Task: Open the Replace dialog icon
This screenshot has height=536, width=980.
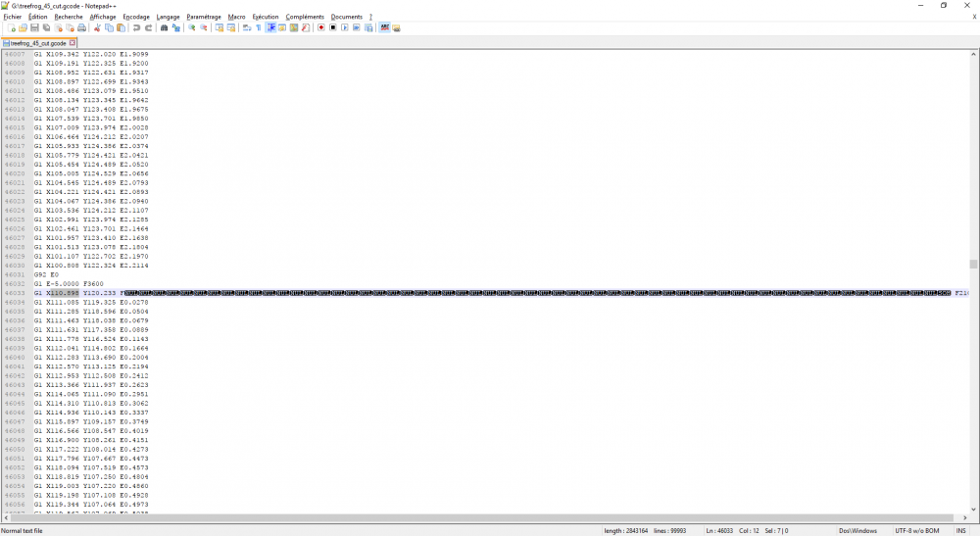Action: tap(175, 27)
